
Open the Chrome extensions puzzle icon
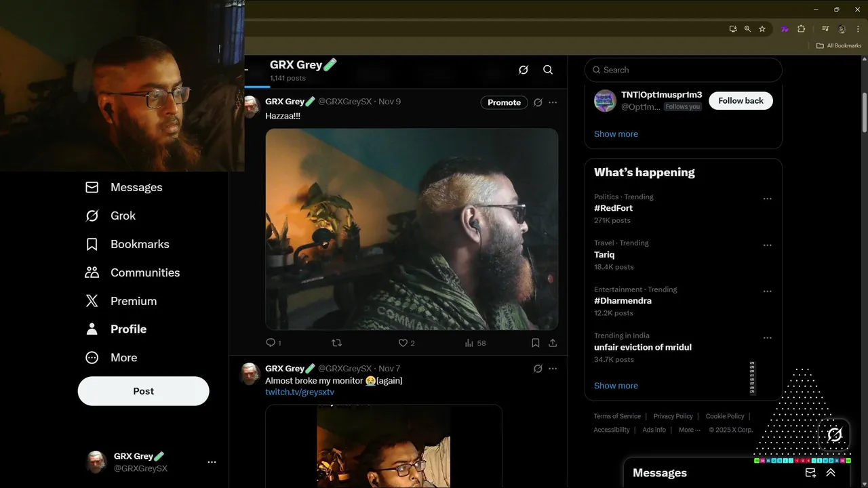point(801,29)
